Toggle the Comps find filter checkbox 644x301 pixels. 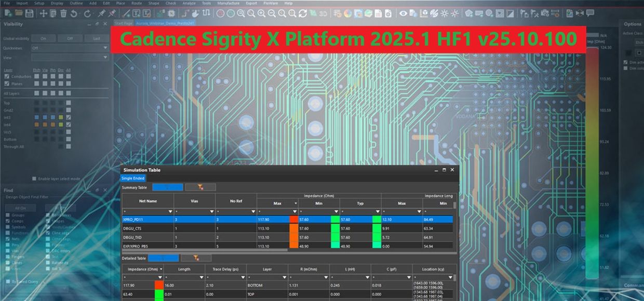[x=7, y=221]
